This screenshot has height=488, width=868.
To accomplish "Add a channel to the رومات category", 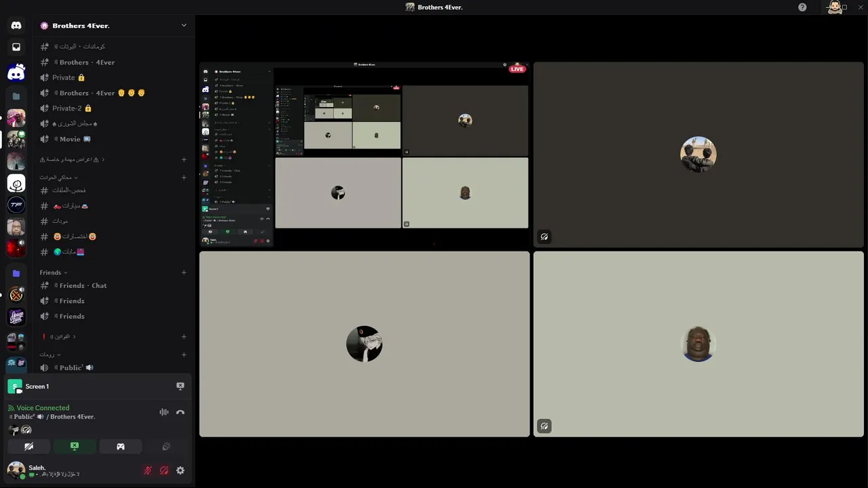I will click(184, 354).
